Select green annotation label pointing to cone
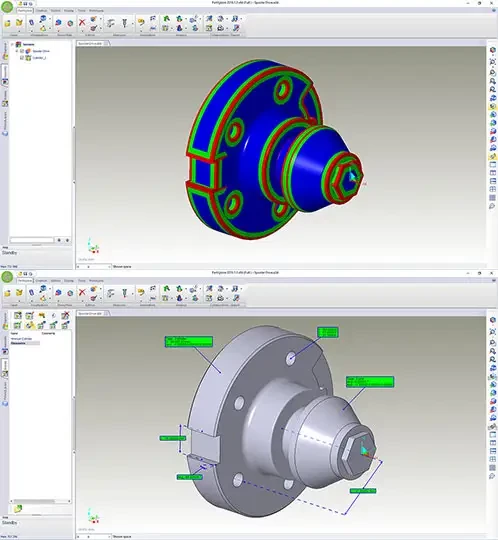The height and width of the screenshot is (540, 498). click(370, 382)
